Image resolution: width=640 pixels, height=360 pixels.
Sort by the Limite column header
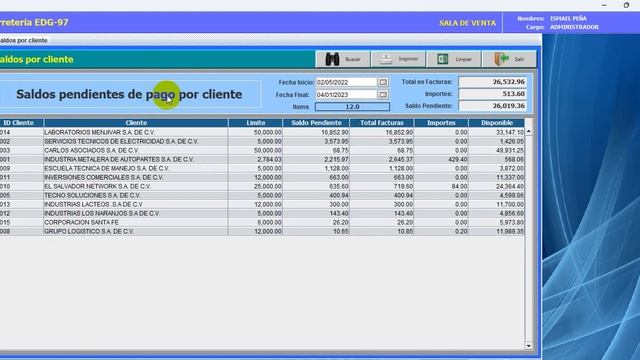pos(256,123)
